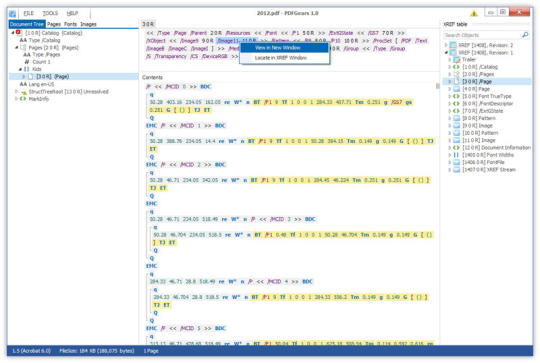Click the green icon of [1 0 R] /Catalog
This screenshot has width=540, height=363.
(x=457, y=67)
